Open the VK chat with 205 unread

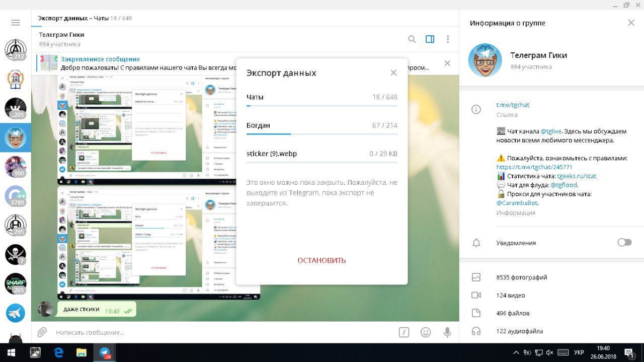(16, 108)
